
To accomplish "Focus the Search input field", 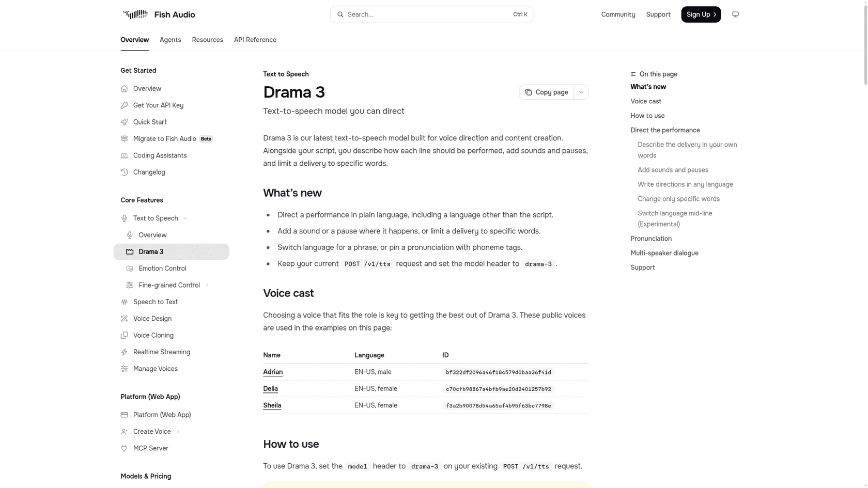I will 431,14.
